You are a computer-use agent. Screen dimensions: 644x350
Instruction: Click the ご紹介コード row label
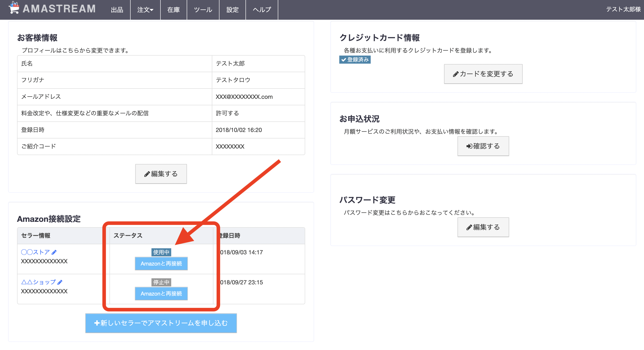click(x=39, y=147)
